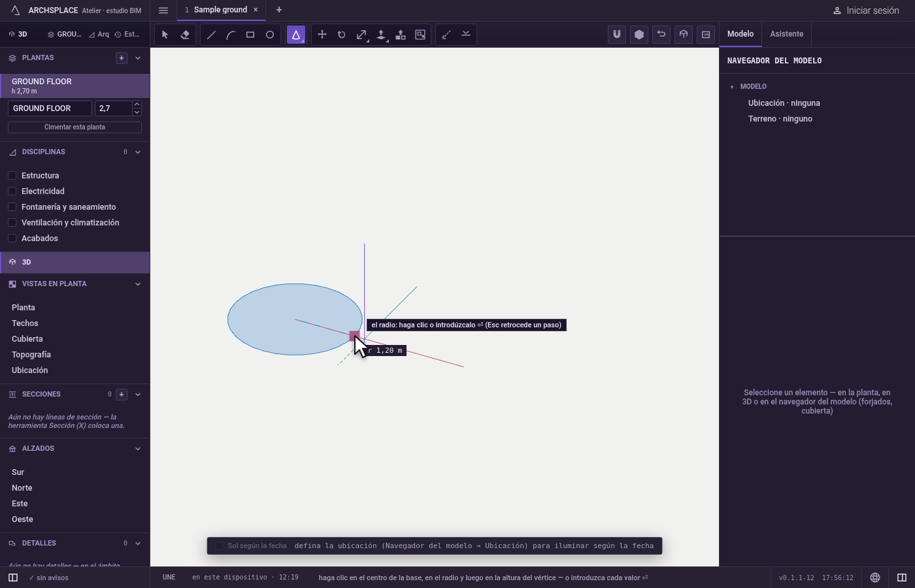Viewport: 915px width, 588px height.
Task: Select the arrow selection tool
Action: pyautogui.click(x=165, y=35)
